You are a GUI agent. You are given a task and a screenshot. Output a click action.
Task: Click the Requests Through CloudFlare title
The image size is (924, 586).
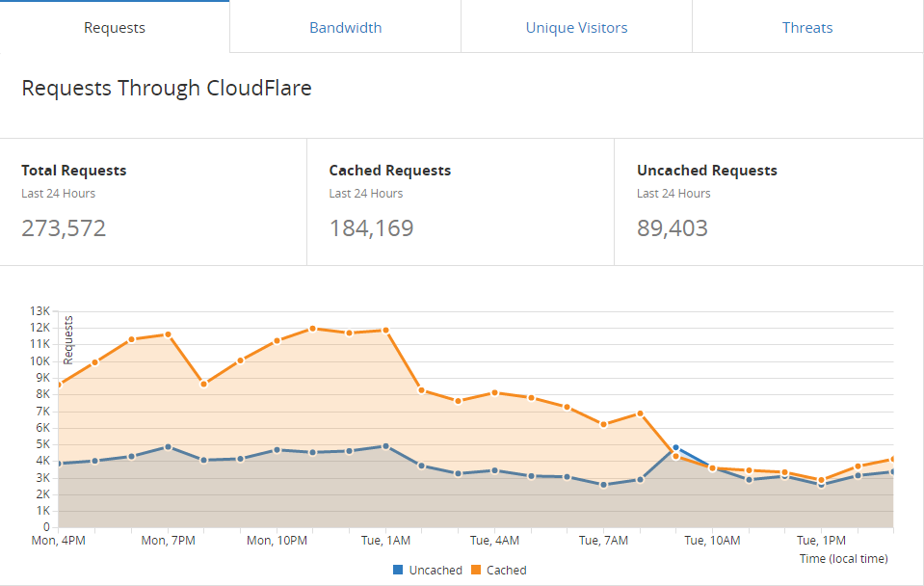click(166, 88)
